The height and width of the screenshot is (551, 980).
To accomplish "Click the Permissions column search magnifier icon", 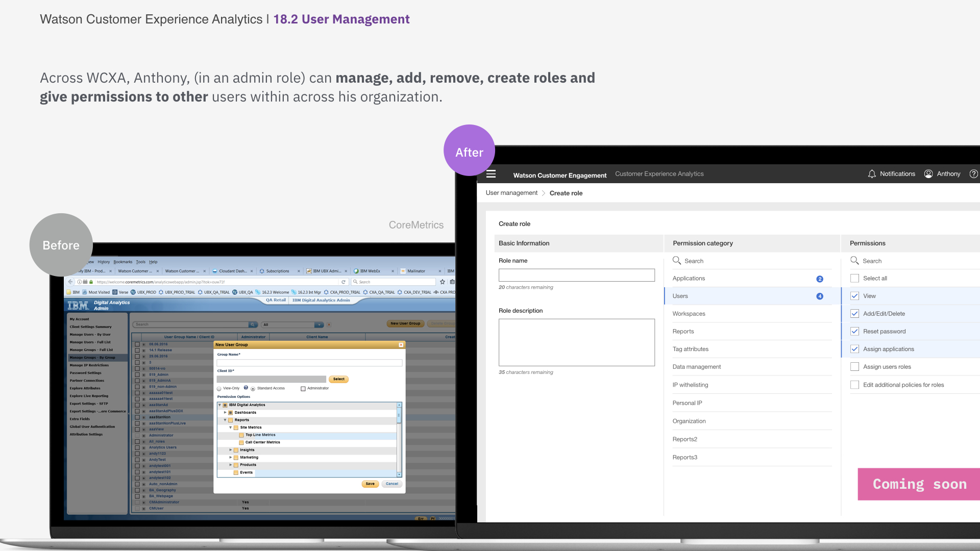I will click(x=854, y=261).
